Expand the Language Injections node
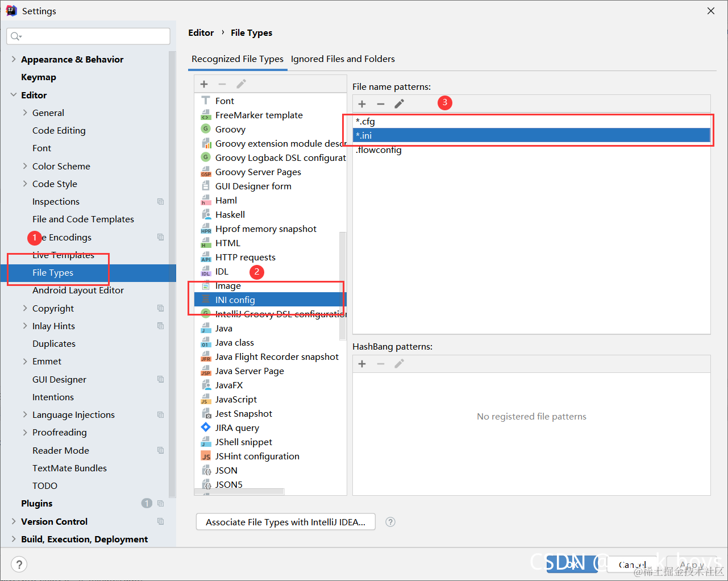 coord(25,414)
